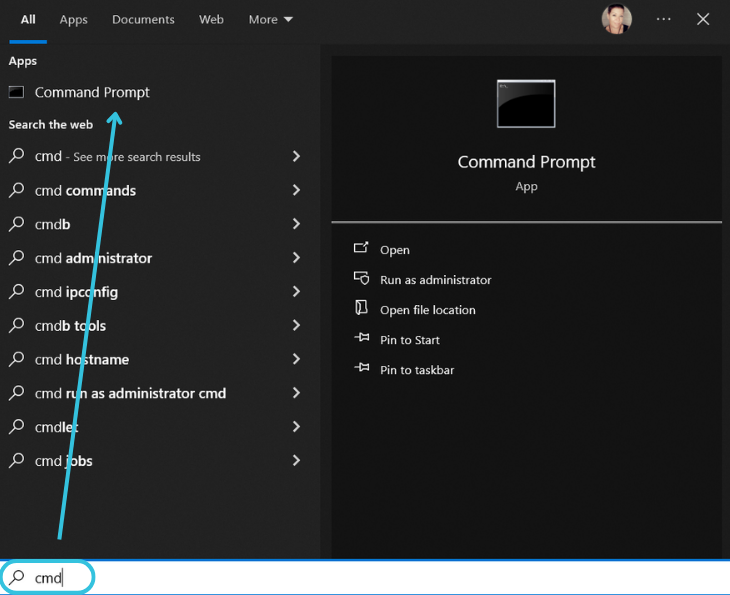Image resolution: width=730 pixels, height=595 pixels.
Task: Click the Pin to Start pin icon
Action: point(361,339)
